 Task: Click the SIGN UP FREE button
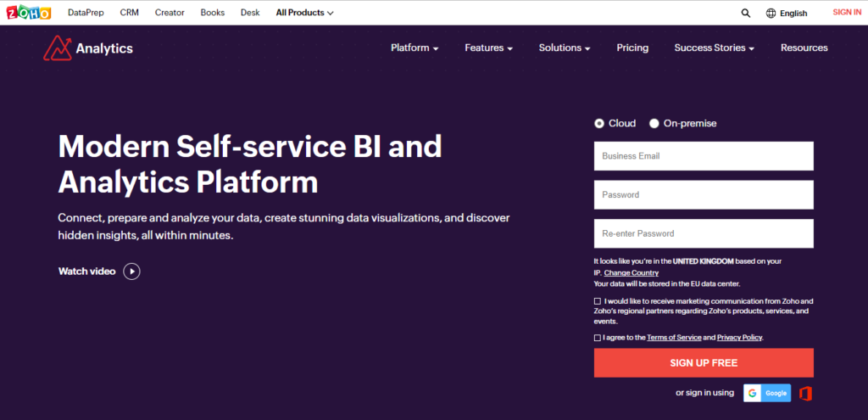coord(704,363)
